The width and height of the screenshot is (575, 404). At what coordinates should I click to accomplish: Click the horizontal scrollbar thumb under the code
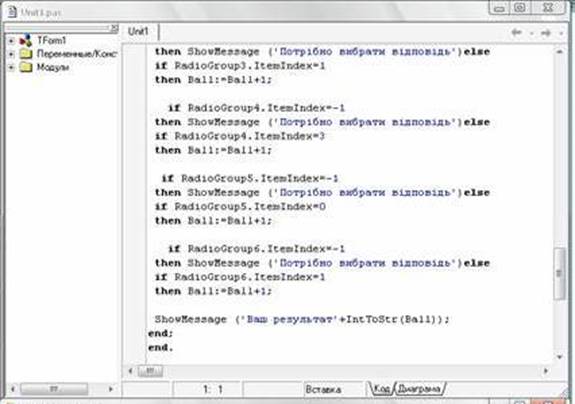coord(150,371)
